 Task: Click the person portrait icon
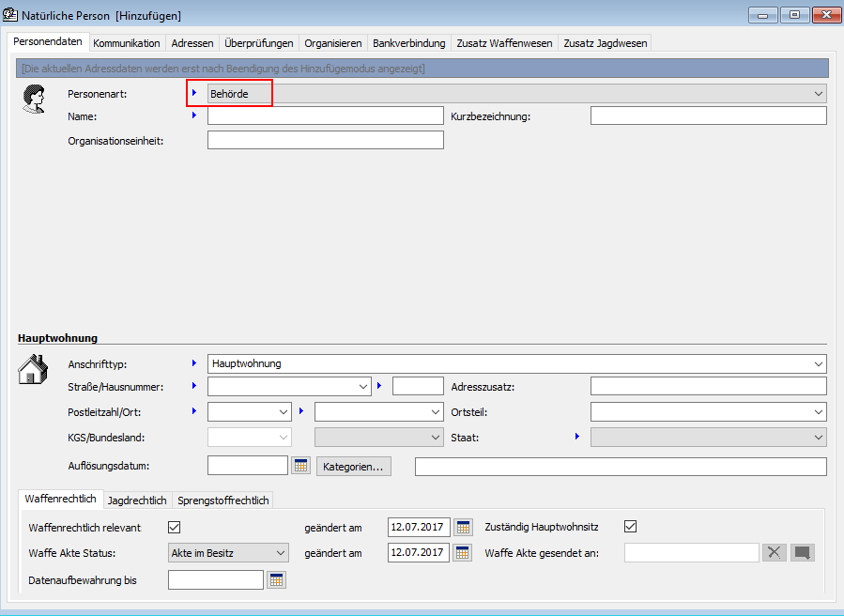[34, 100]
